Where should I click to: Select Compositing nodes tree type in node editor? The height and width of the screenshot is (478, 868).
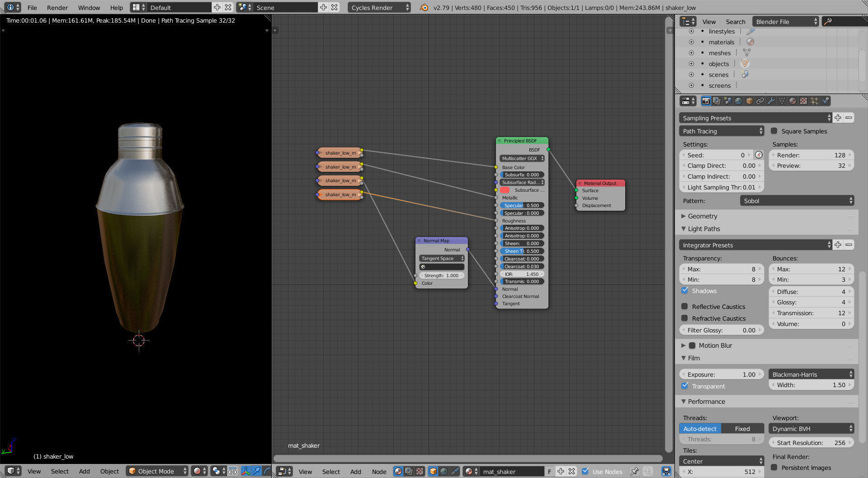pyautogui.click(x=409, y=471)
